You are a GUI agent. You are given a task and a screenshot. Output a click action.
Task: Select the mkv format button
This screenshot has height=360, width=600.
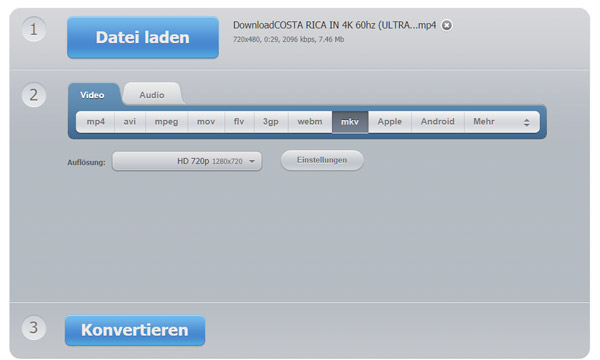pyautogui.click(x=350, y=122)
